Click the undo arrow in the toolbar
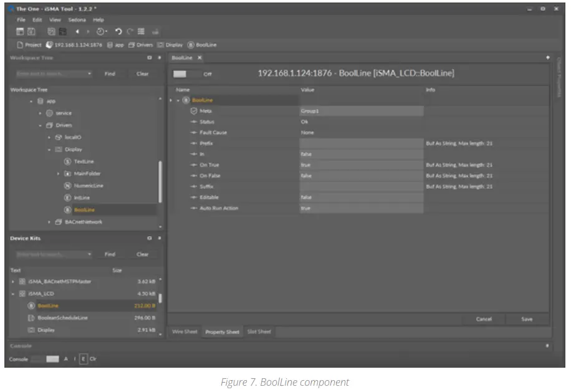 click(118, 32)
